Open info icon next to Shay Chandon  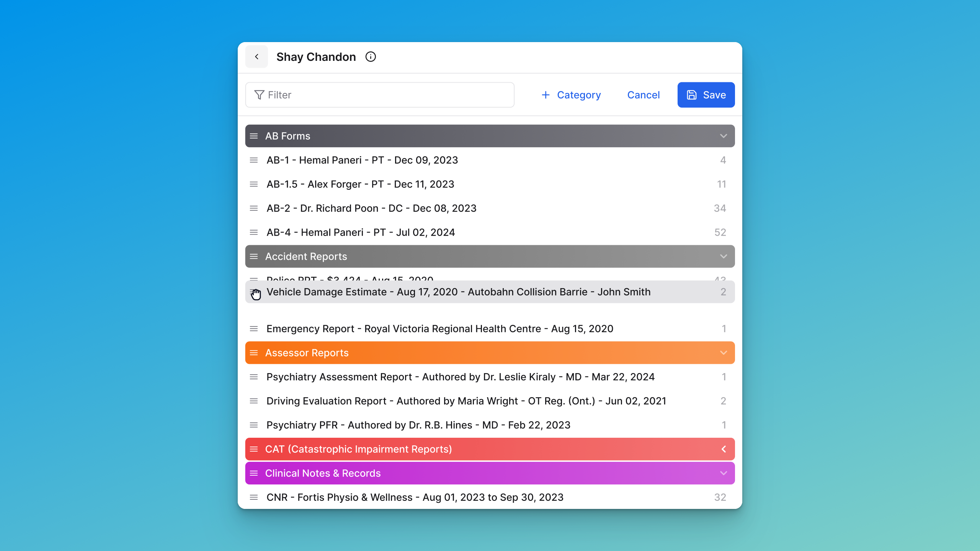370,57
